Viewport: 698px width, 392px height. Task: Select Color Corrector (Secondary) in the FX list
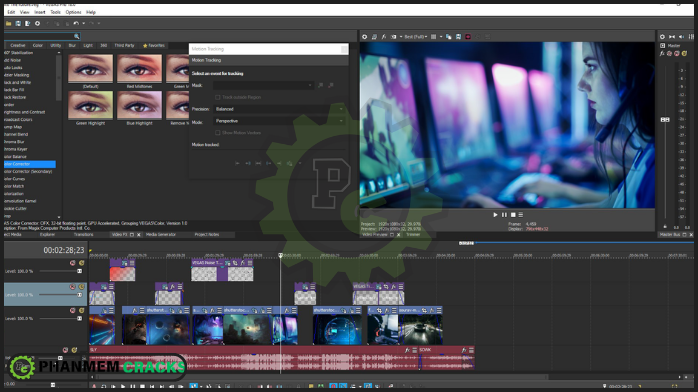click(28, 171)
